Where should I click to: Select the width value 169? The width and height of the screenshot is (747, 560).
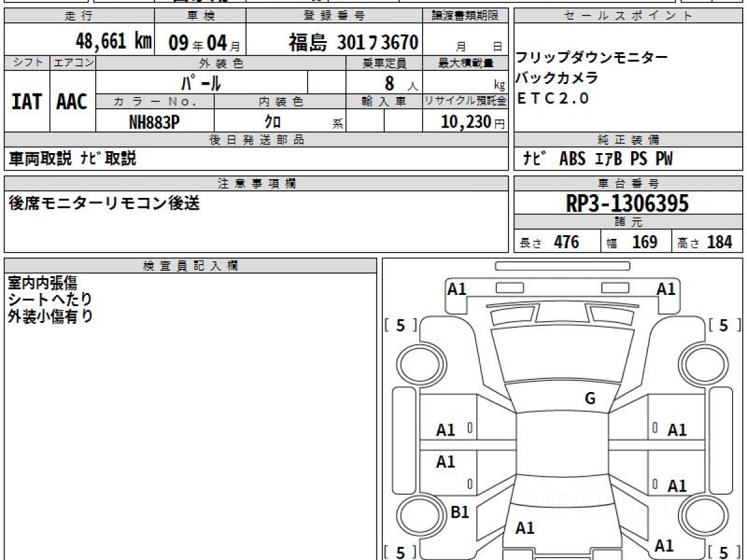645,242
